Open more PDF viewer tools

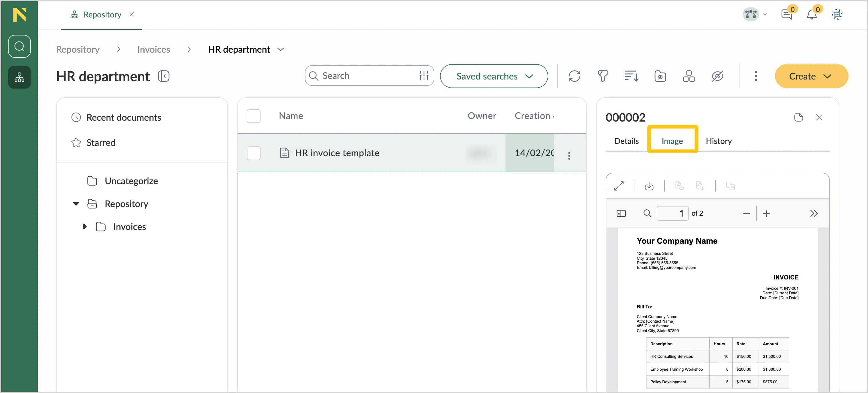(x=814, y=213)
